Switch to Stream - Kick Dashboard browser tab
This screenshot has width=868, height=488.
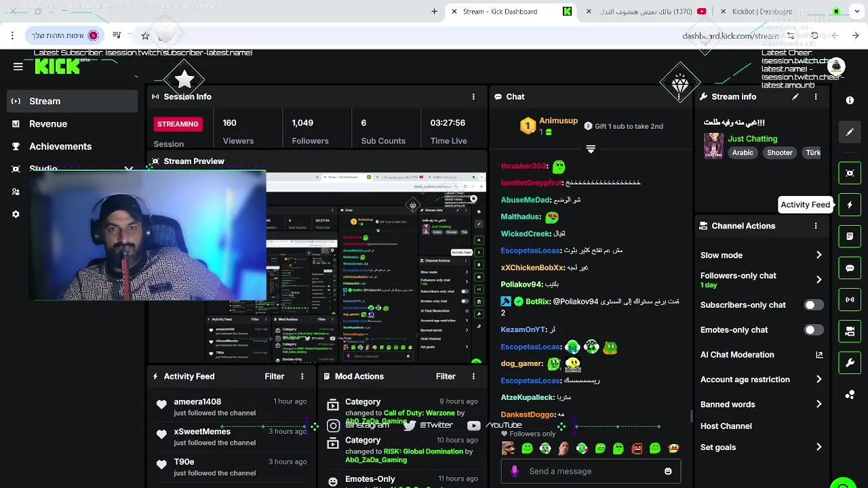tap(512, 12)
